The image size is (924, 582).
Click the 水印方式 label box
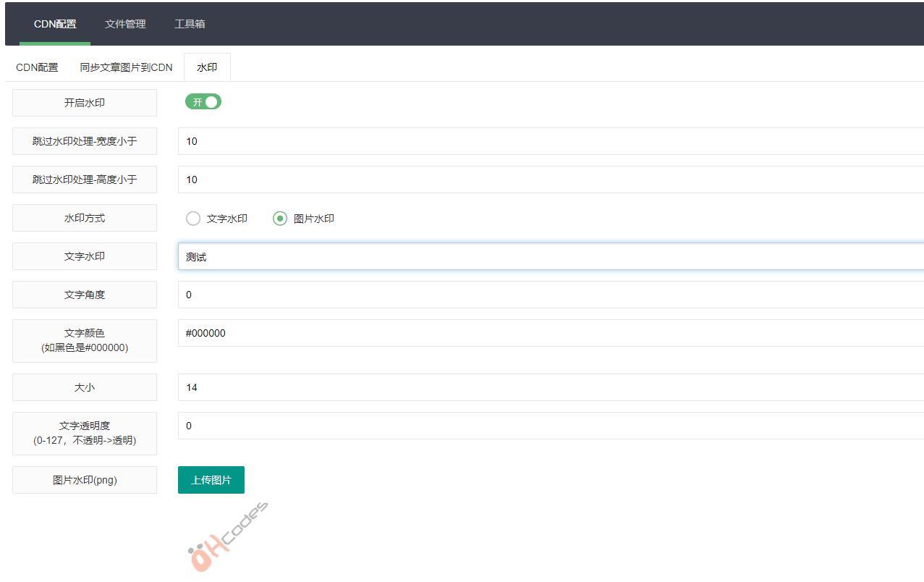click(x=85, y=218)
